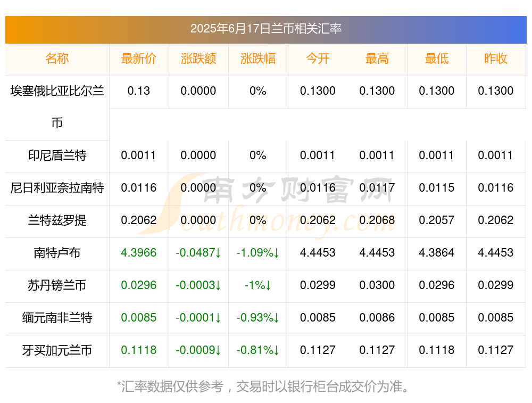Click 昨收 value 0.1127 for 牙买加元兰币

[x=496, y=350]
